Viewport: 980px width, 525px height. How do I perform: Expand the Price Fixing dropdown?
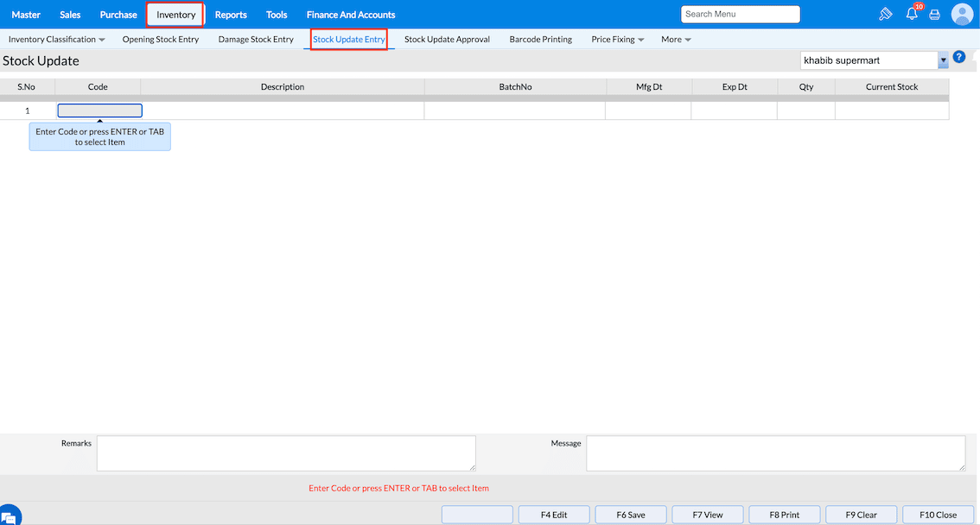pyautogui.click(x=618, y=40)
